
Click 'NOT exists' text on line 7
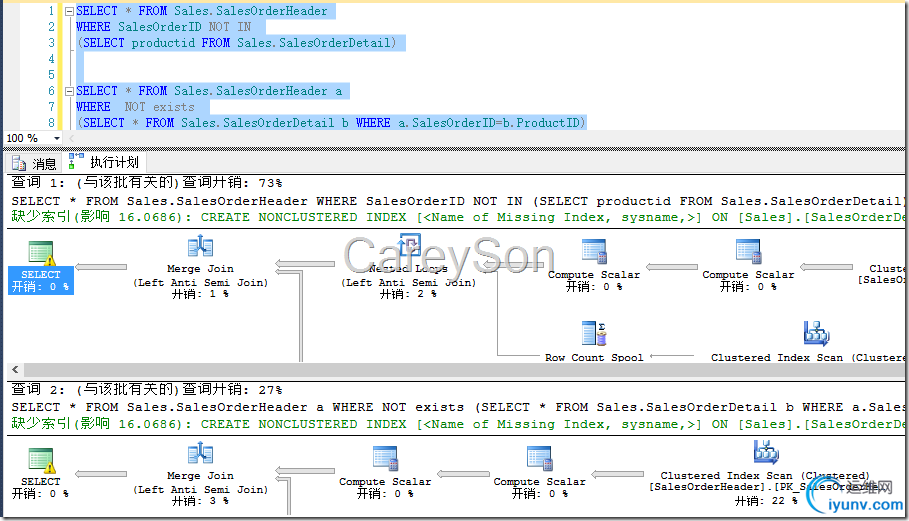pos(159,107)
